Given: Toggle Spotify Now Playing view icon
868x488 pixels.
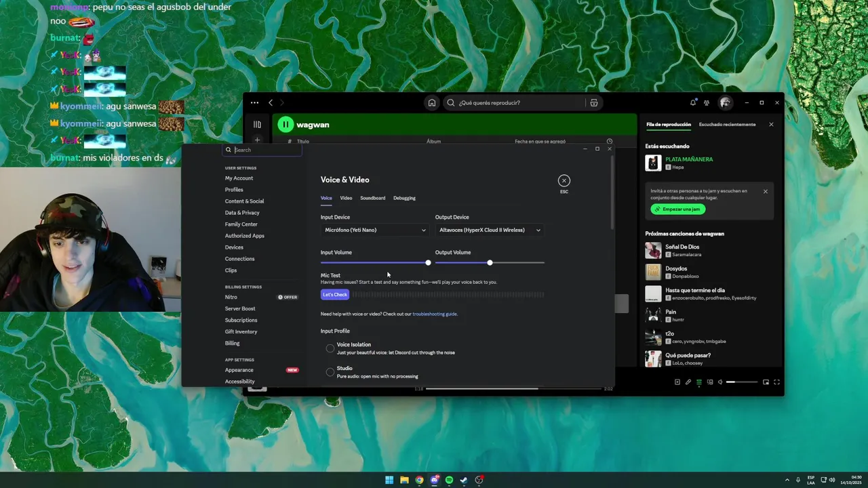Looking at the screenshot, I should (677, 382).
